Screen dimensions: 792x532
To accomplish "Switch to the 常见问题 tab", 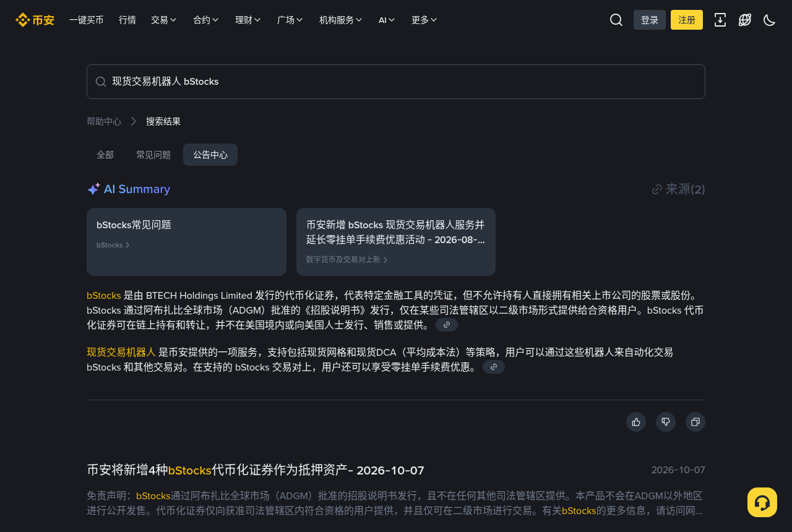I will pos(153,155).
